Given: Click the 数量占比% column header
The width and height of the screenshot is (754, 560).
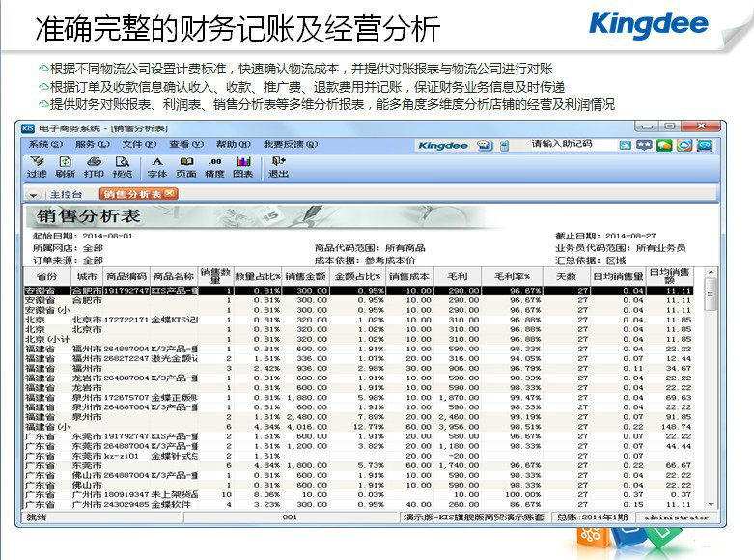Looking at the screenshot, I should pos(258,277).
